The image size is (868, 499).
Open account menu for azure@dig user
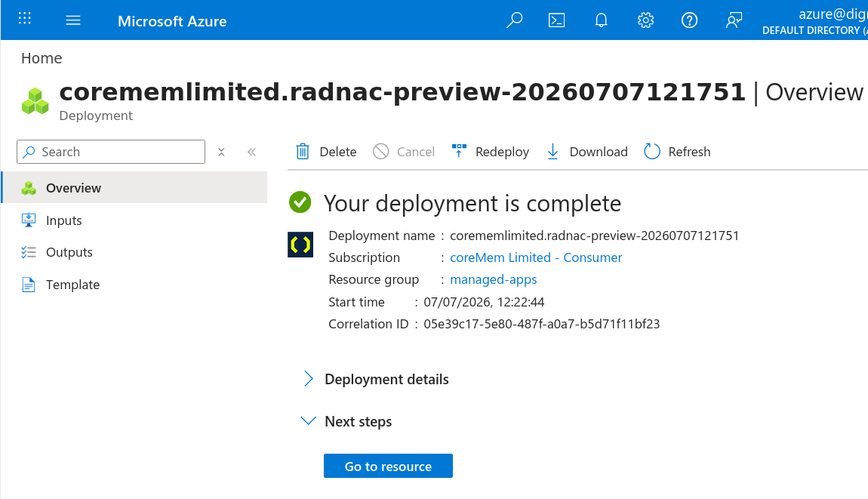[815, 21]
